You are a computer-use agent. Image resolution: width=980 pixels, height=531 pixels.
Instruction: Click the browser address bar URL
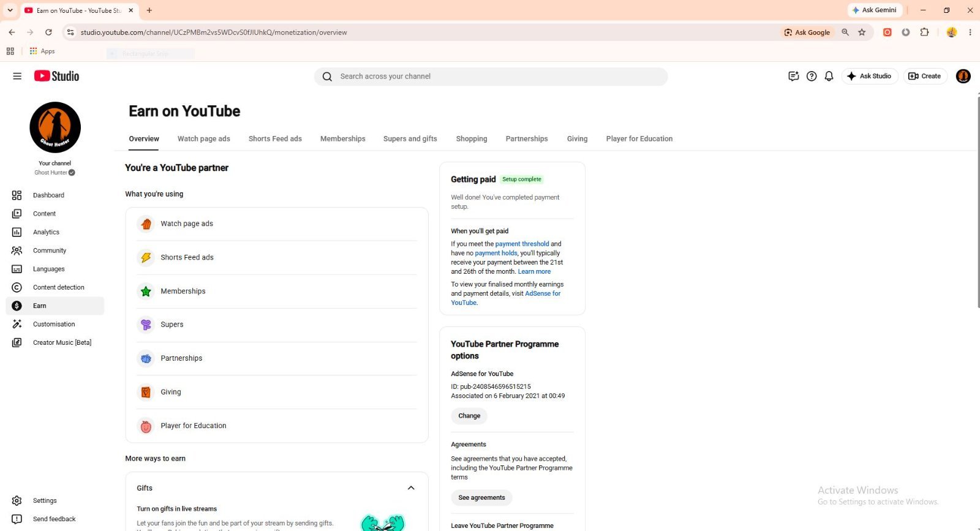point(214,32)
